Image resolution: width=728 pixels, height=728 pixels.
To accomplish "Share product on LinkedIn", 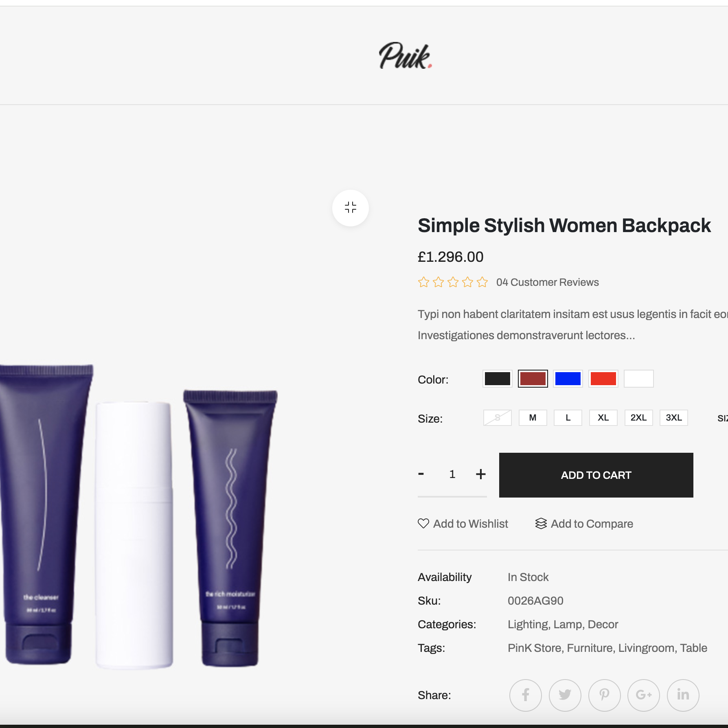I will [x=683, y=695].
